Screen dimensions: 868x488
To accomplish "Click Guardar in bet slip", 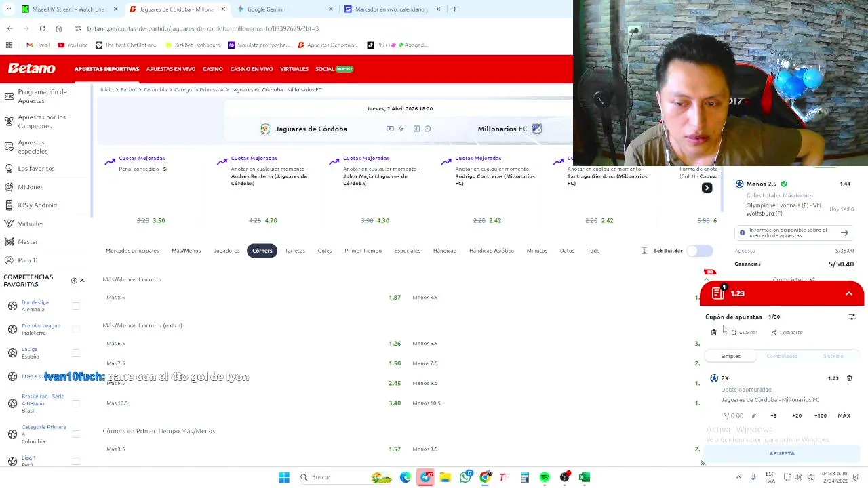I will [x=744, y=333].
